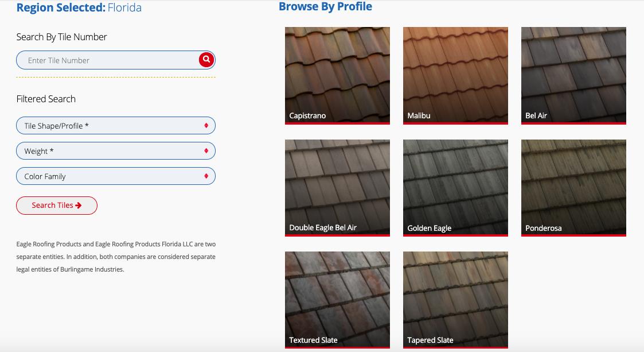
Task: Open the Golden Eagle tile profile
Action: click(455, 188)
